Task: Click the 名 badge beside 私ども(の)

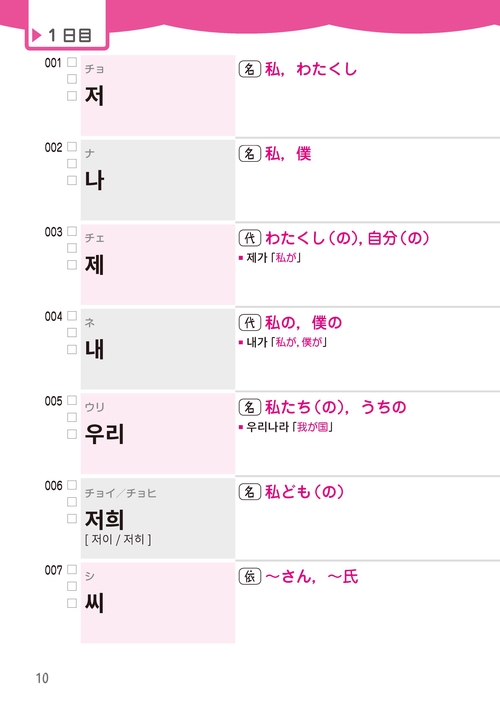Action: pos(250,492)
